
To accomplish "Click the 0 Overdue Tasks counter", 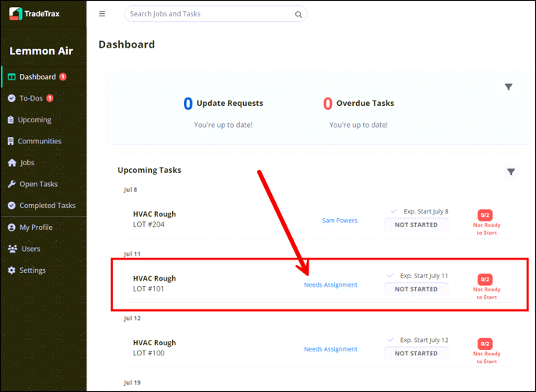I will pos(358,104).
